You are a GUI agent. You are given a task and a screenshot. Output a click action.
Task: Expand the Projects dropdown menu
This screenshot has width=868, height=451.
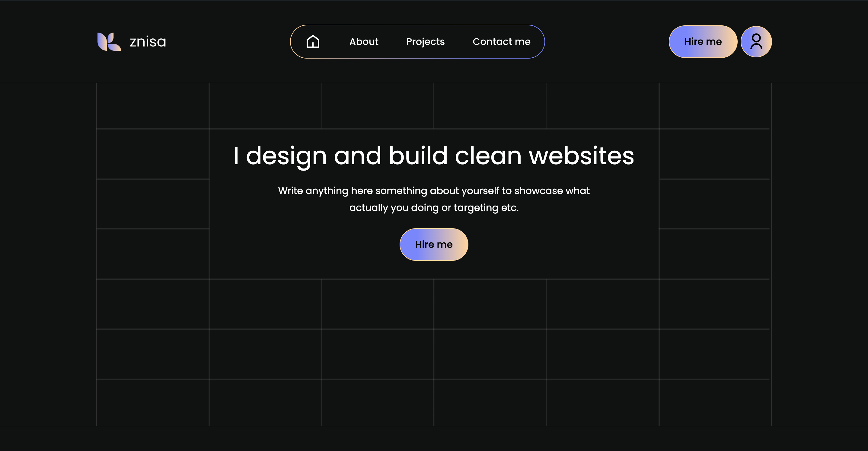point(425,41)
